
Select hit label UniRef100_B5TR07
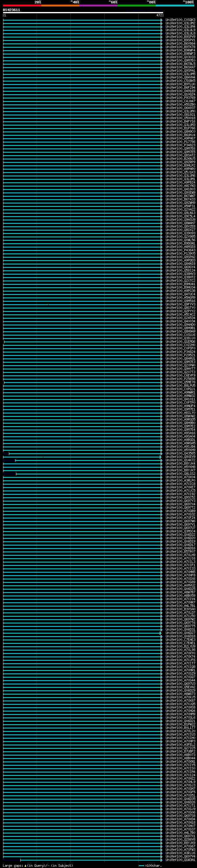[180, 551]
